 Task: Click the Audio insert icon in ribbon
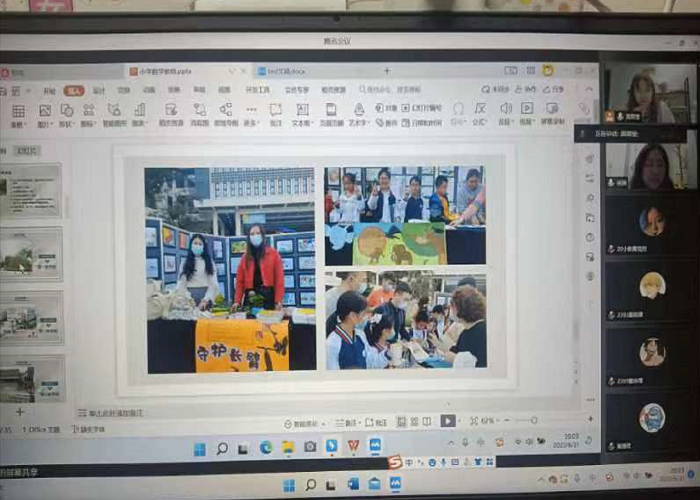pos(505,112)
